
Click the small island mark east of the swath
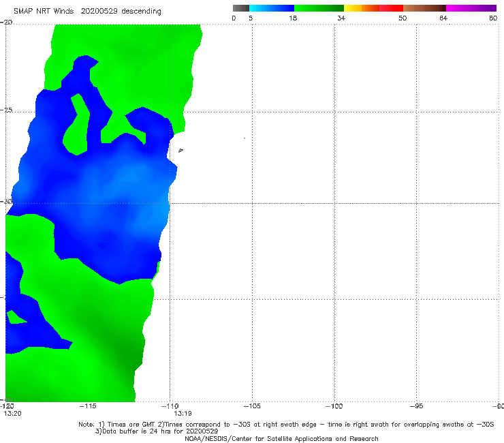click(x=180, y=150)
